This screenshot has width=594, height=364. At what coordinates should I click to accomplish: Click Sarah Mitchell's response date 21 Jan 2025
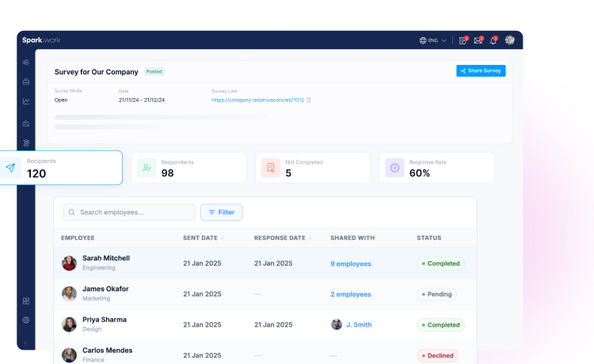273,264
